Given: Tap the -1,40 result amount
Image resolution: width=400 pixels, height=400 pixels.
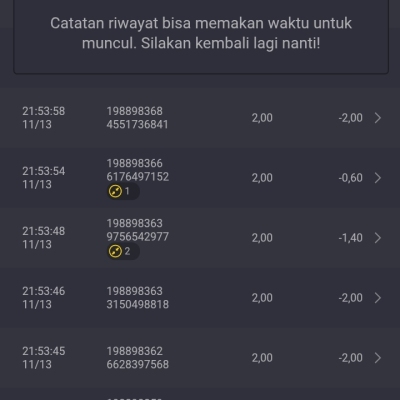Looking at the screenshot, I should tap(350, 238).
